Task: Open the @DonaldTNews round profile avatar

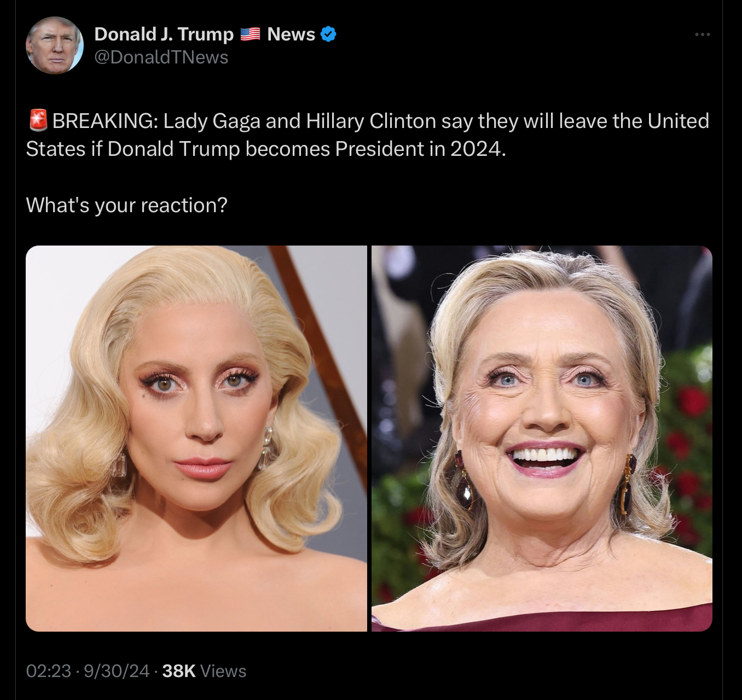Action: (x=55, y=45)
